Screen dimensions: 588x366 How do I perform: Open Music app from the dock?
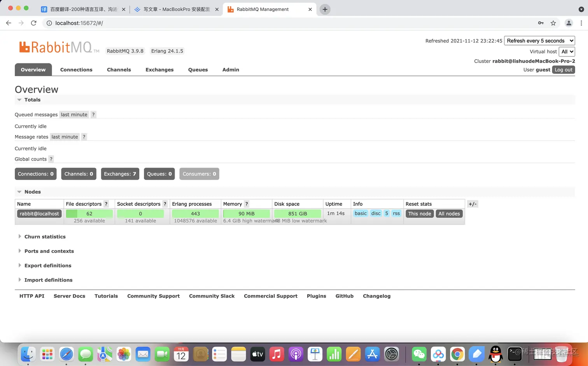coord(276,354)
